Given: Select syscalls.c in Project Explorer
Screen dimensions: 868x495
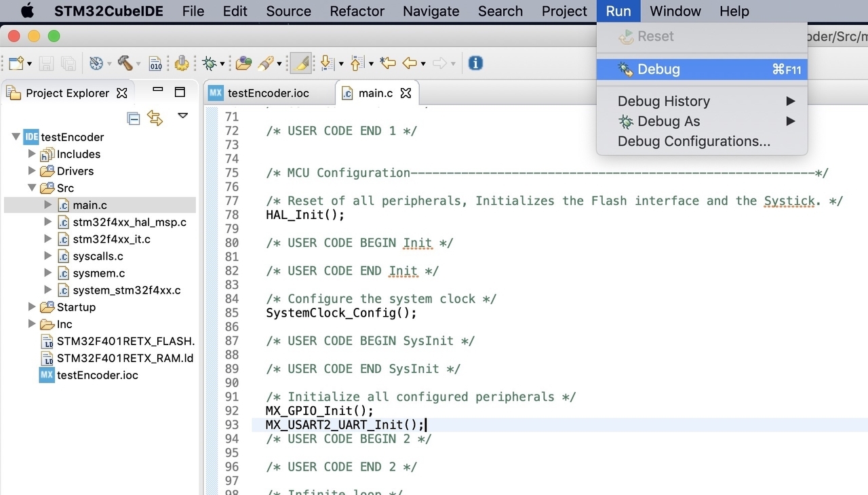Looking at the screenshot, I should (98, 256).
